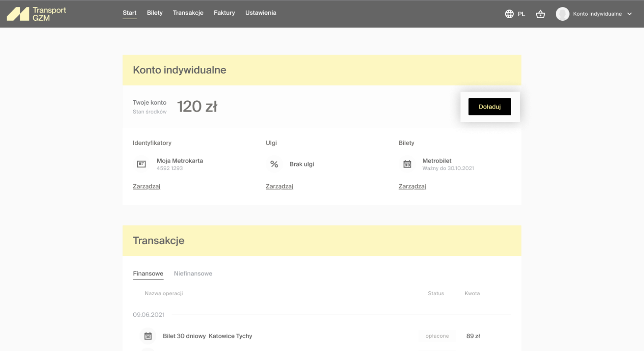This screenshot has height=351, width=644.
Task: Click the 30-day ticket transaction icon
Action: point(148,336)
